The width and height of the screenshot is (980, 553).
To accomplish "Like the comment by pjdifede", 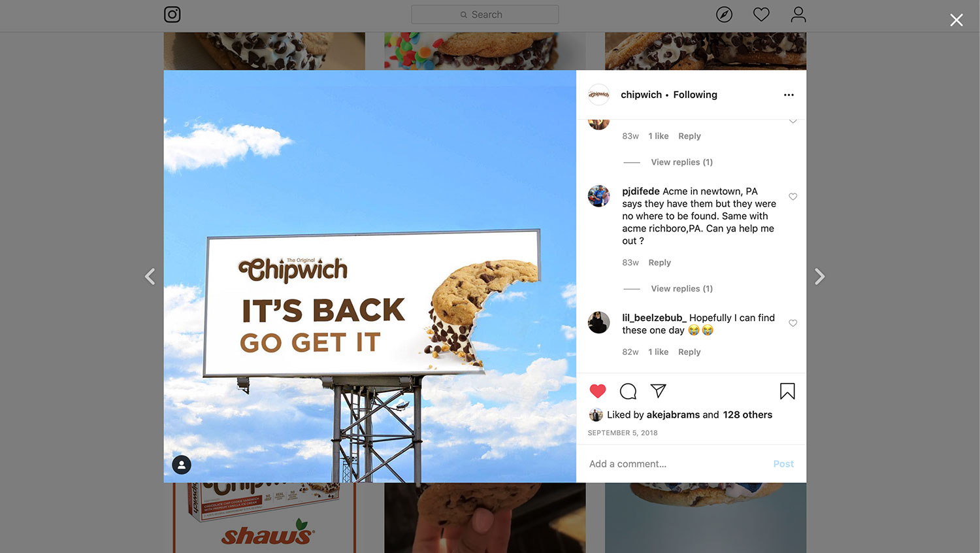I will click(x=792, y=197).
